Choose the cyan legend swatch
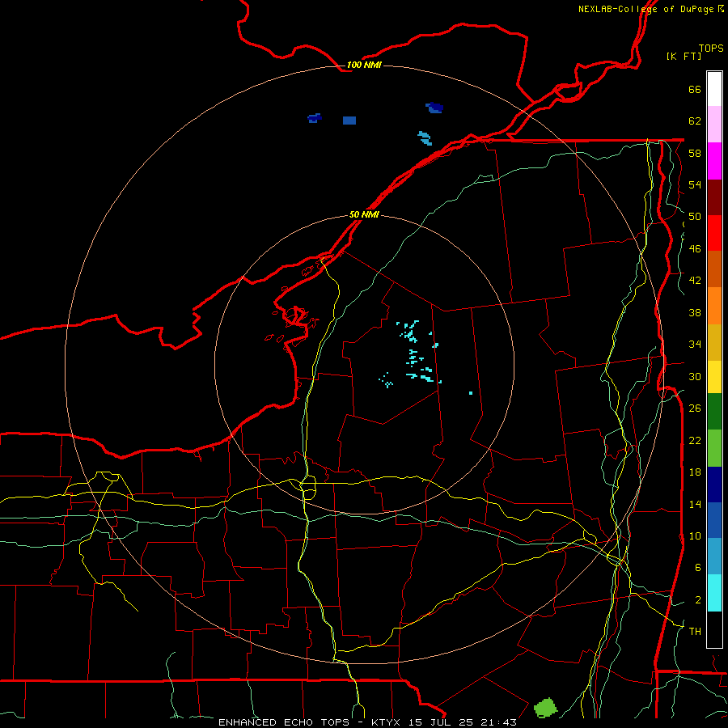 714,593
